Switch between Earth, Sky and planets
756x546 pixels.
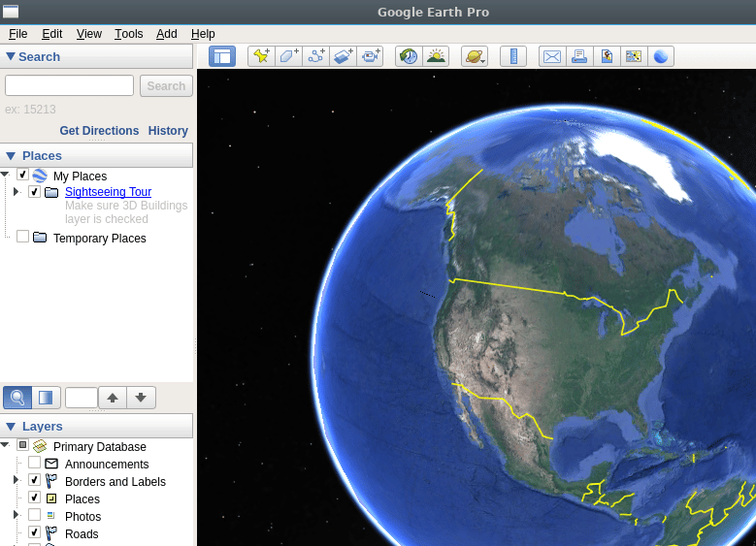[475, 56]
